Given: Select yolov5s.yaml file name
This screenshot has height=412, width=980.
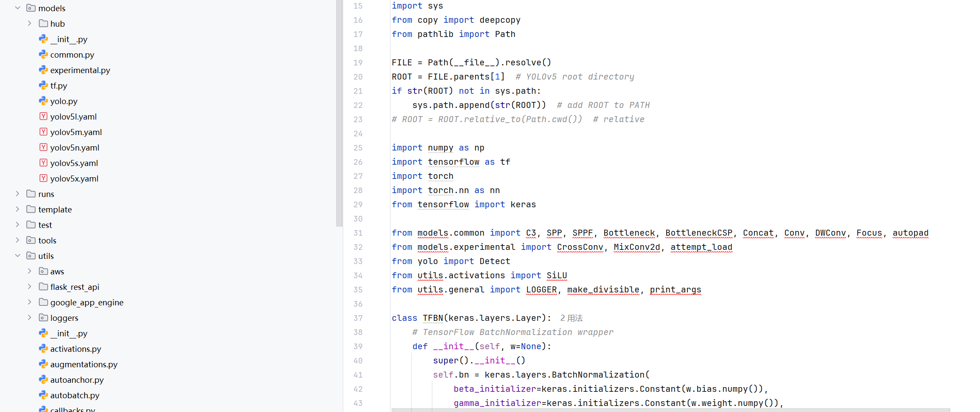Looking at the screenshot, I should coord(74,163).
